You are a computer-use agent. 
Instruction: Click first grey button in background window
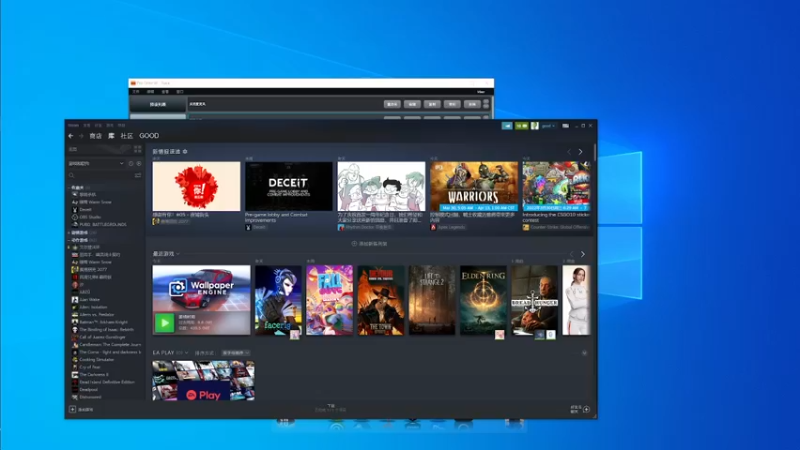(x=392, y=104)
